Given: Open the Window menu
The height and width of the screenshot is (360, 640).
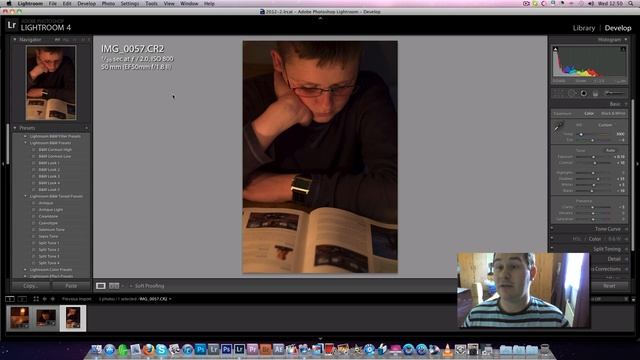Looking at the screenshot, I should coord(189,4).
